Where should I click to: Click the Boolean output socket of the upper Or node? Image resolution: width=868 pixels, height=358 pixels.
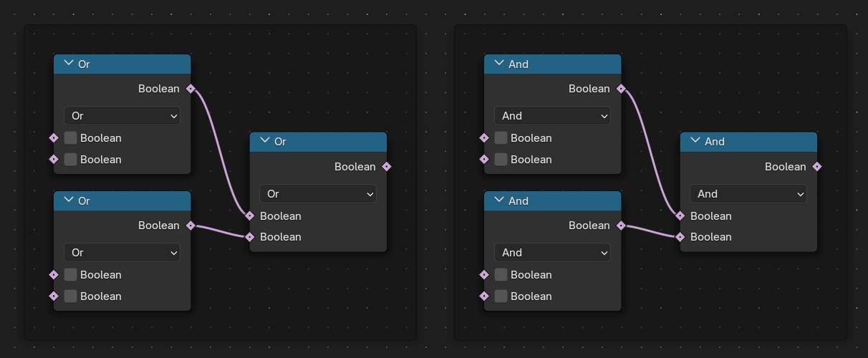[191, 89]
